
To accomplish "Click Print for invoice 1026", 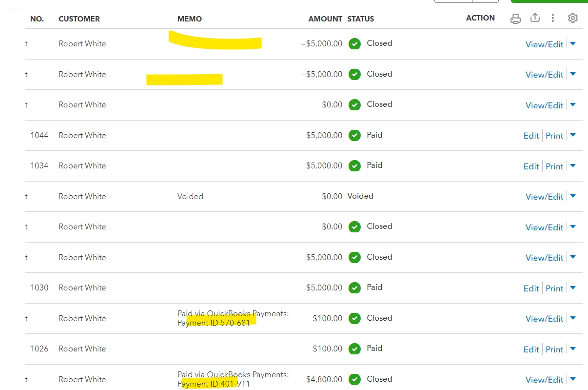I will (x=554, y=349).
